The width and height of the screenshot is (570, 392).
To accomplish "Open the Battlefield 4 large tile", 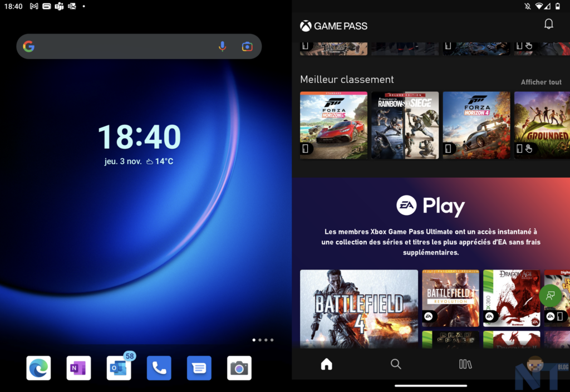I will (359, 308).
